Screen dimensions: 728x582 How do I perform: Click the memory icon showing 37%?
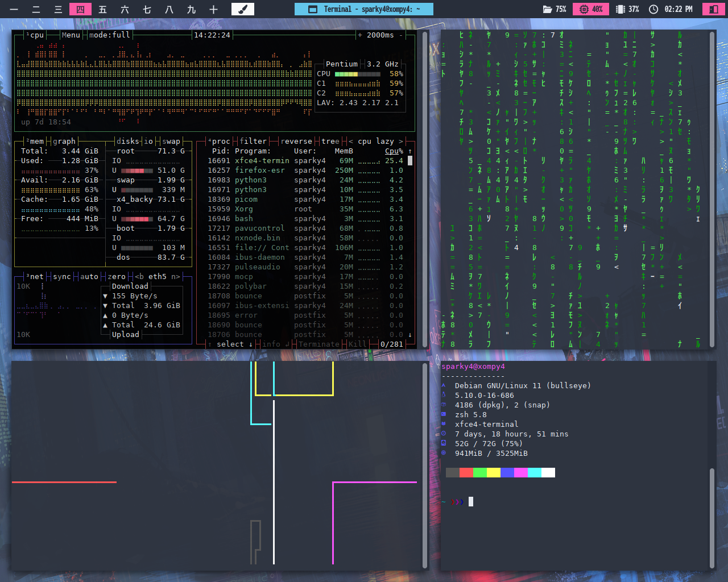pos(621,9)
